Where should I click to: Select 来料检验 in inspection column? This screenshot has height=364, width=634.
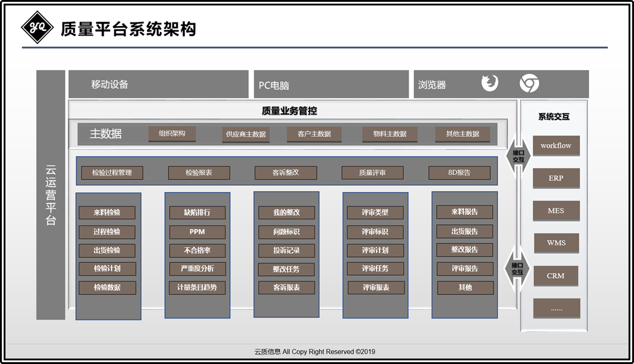coord(107,213)
